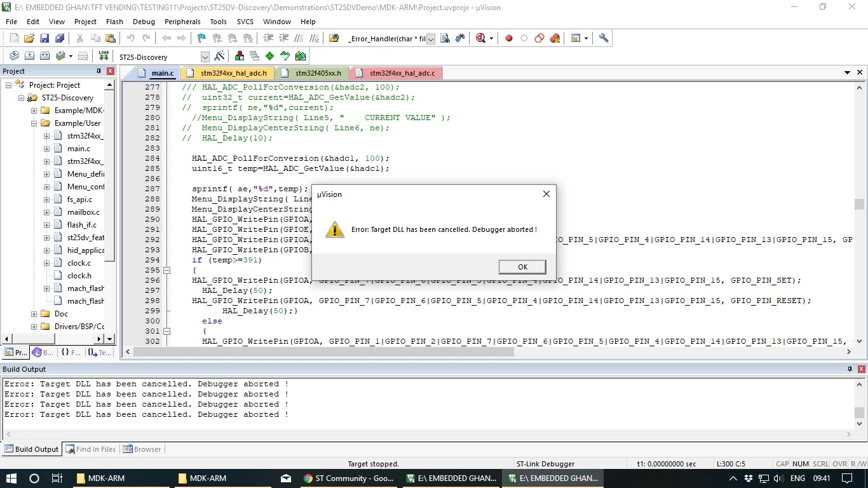868x488 pixels.
Task: Click the Find in Files toolbar icon
Action: click(445, 38)
